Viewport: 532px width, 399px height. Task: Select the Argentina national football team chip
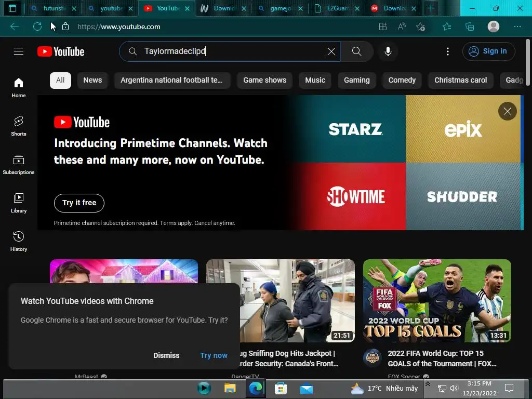point(172,80)
